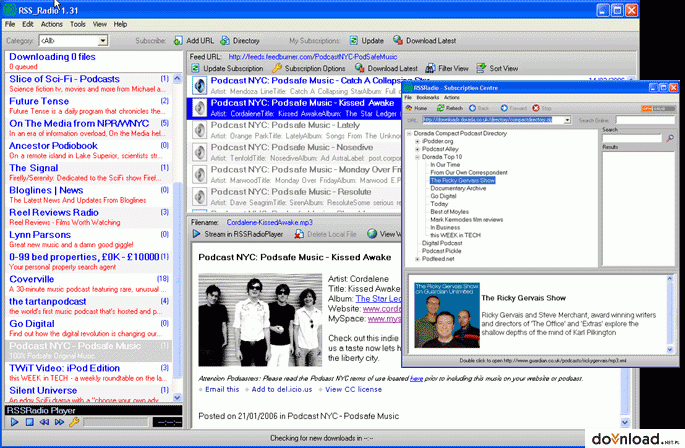The width and height of the screenshot is (685, 448).
Task: Click feed toolbar Download Latest icon
Action: tap(360, 68)
